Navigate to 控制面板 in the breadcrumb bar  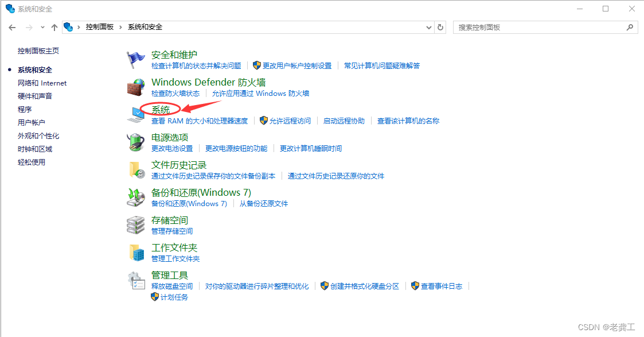coord(99,26)
